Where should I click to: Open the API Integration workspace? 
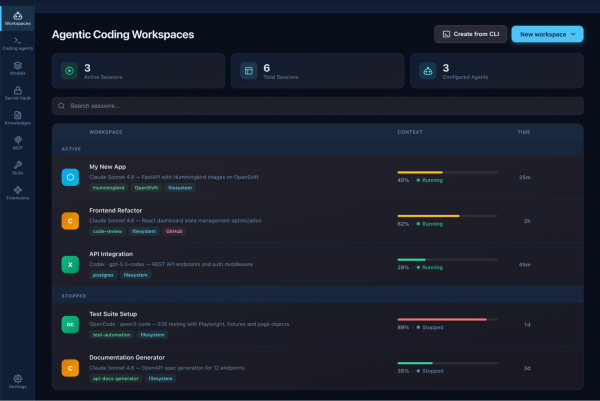318,264
